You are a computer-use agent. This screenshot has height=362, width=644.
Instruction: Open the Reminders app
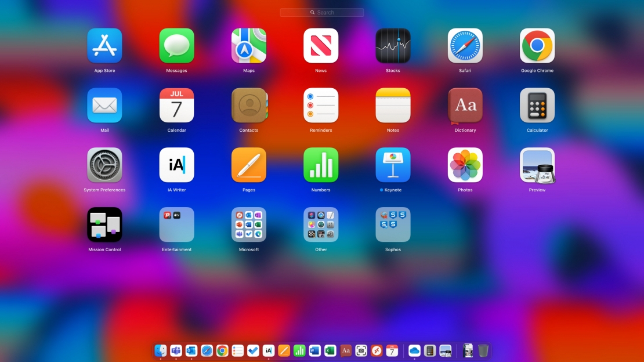pyautogui.click(x=321, y=105)
